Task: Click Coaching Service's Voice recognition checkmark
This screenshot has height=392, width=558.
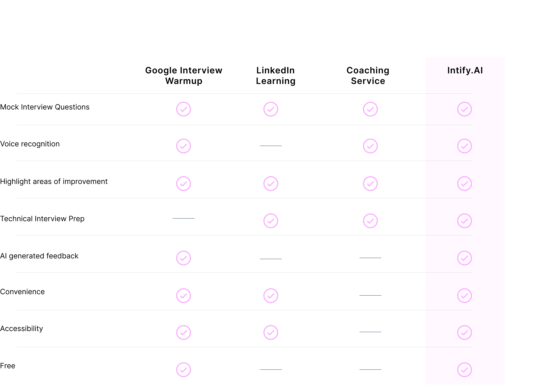Action: click(x=370, y=146)
